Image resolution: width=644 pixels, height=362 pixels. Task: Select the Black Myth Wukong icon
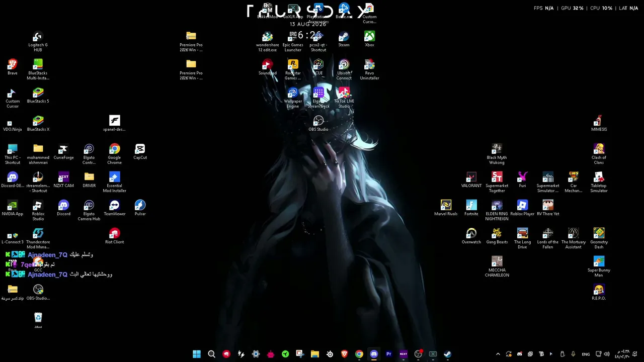pos(497,154)
